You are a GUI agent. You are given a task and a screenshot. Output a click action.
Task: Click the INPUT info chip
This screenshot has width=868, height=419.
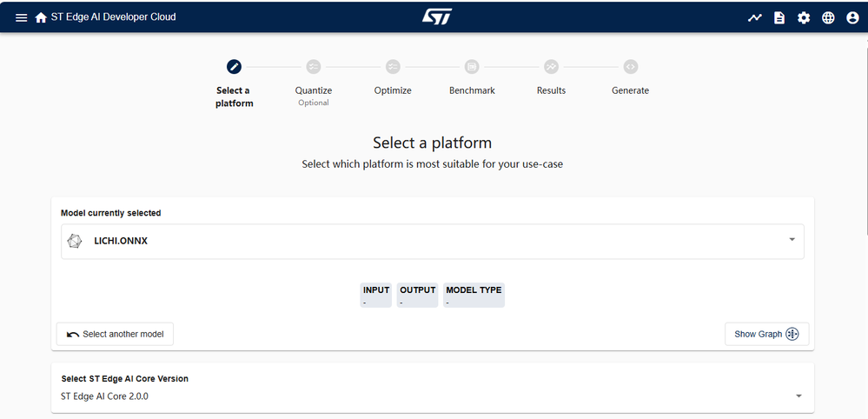376,296
